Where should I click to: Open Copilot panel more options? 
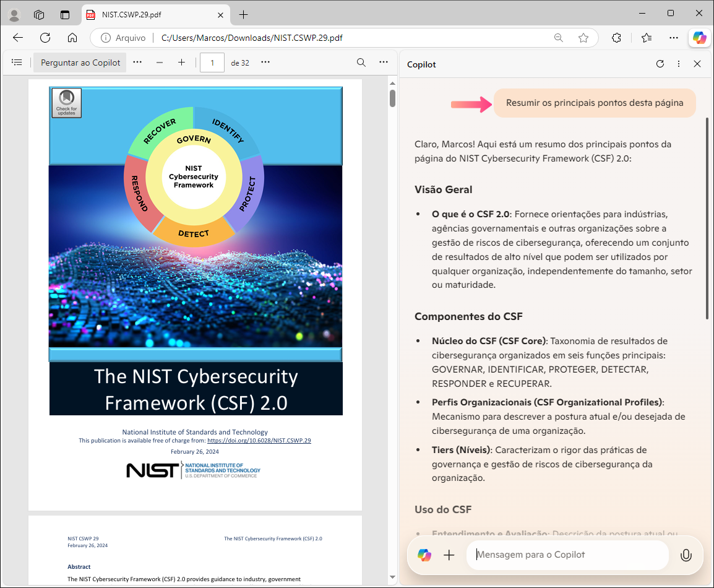679,64
